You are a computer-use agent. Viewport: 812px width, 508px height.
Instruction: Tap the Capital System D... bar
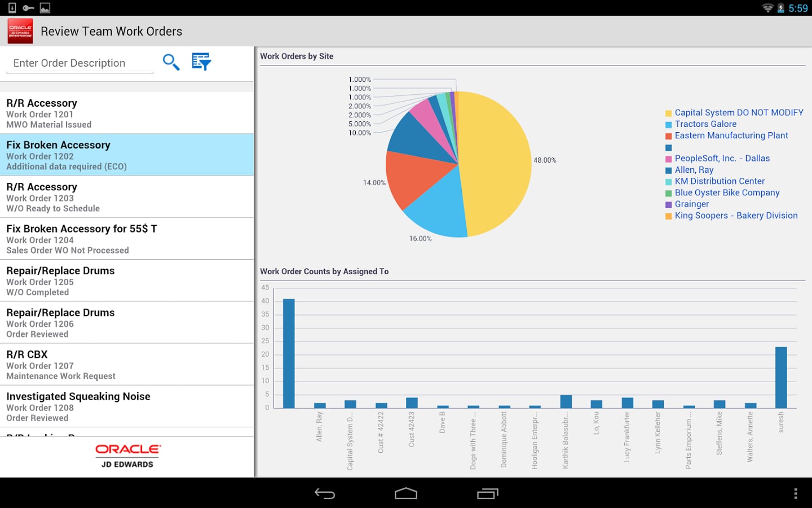click(350, 404)
